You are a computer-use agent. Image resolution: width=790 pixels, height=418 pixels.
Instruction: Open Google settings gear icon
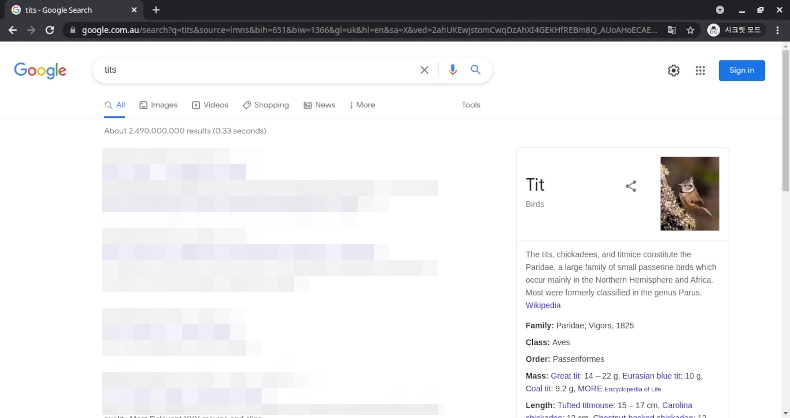coord(674,71)
